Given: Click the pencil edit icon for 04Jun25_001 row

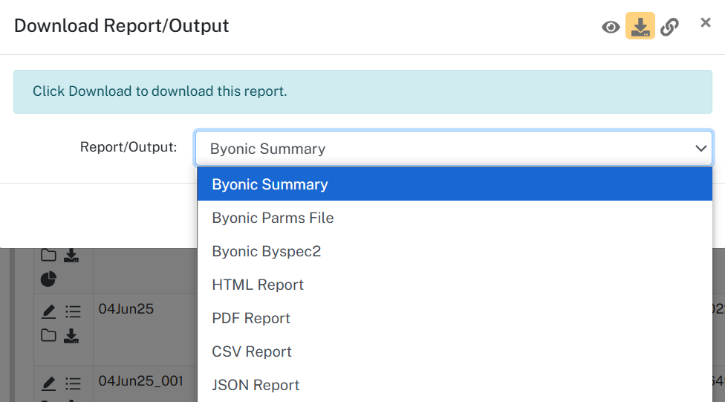Looking at the screenshot, I should [x=49, y=383].
